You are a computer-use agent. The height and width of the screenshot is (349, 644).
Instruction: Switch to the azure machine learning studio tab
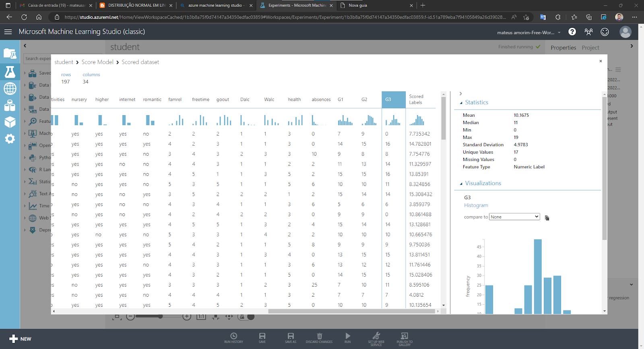pyautogui.click(x=216, y=6)
